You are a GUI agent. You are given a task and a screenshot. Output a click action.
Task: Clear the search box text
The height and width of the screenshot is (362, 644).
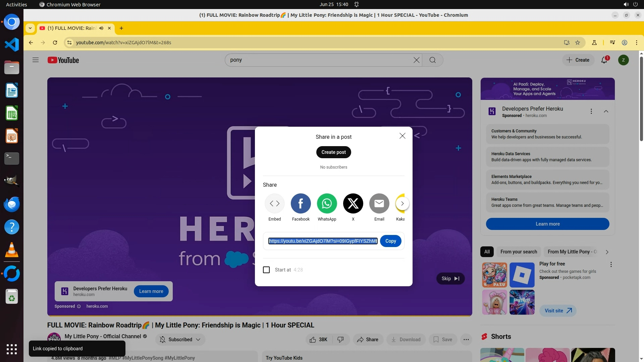[x=416, y=60]
